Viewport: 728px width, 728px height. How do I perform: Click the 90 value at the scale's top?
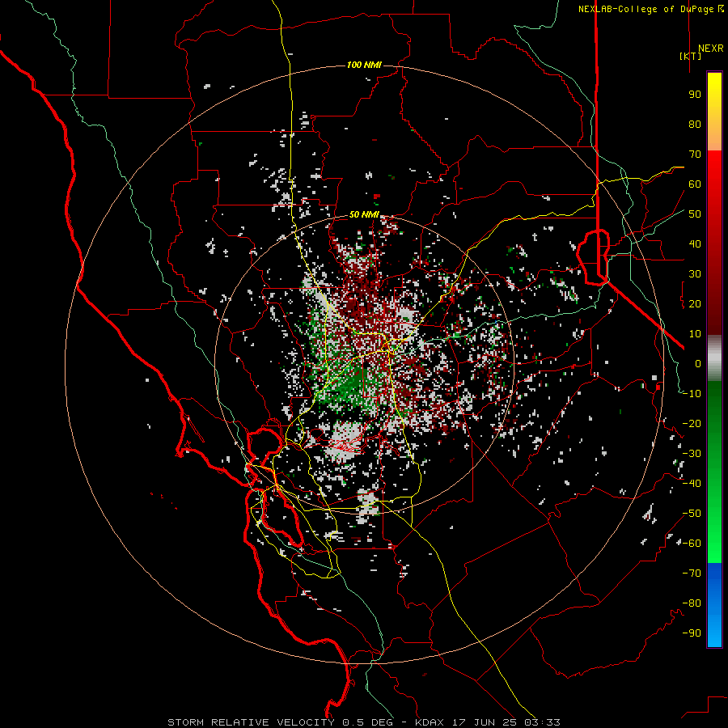(695, 95)
